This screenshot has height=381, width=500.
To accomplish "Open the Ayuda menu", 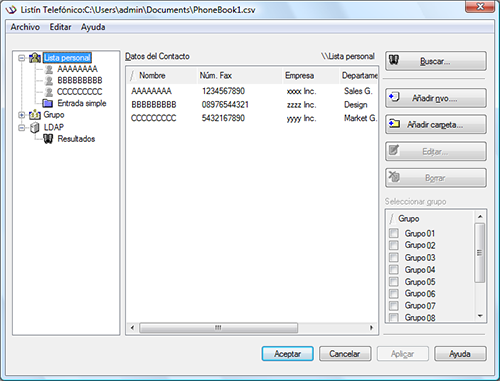I will (93, 27).
